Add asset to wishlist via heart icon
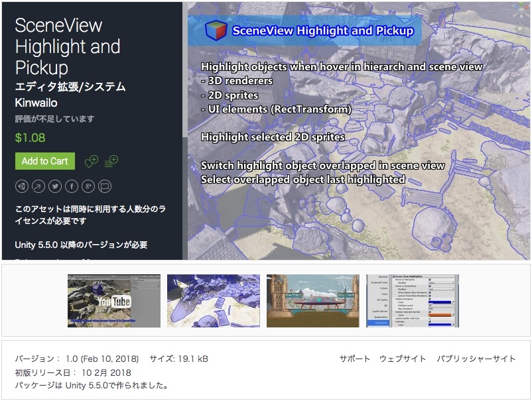The image size is (532, 401). pos(92,161)
